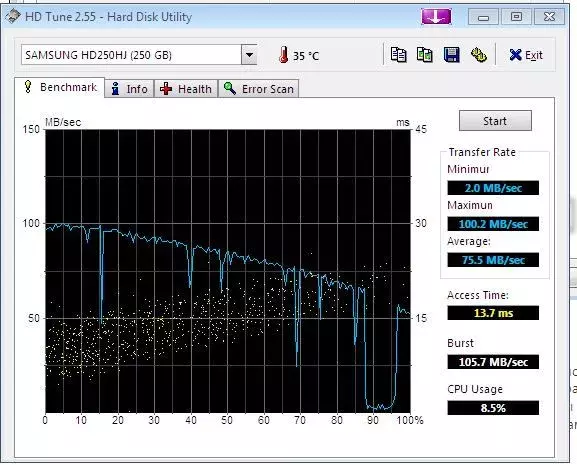Click the Exit label in toolbar

click(x=534, y=56)
